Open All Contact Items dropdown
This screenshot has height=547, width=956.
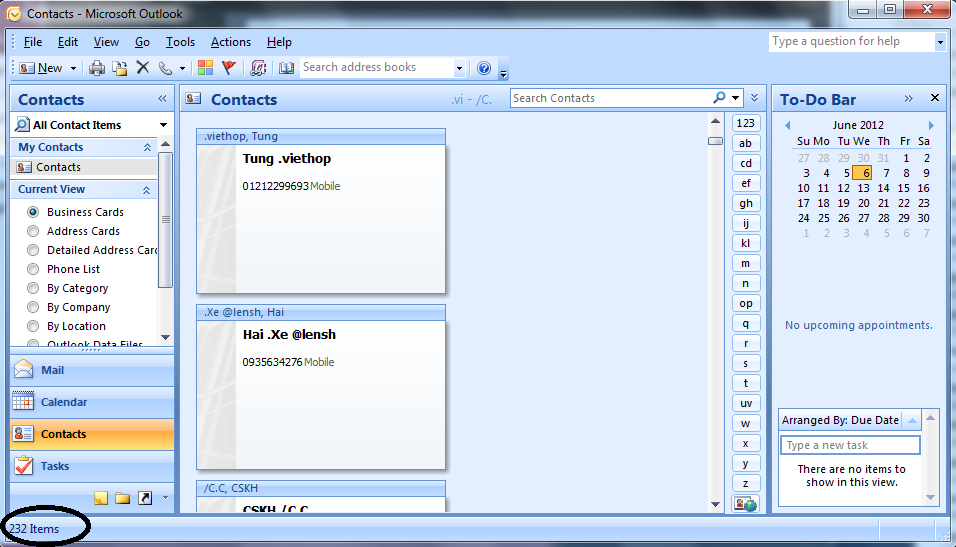(163, 125)
